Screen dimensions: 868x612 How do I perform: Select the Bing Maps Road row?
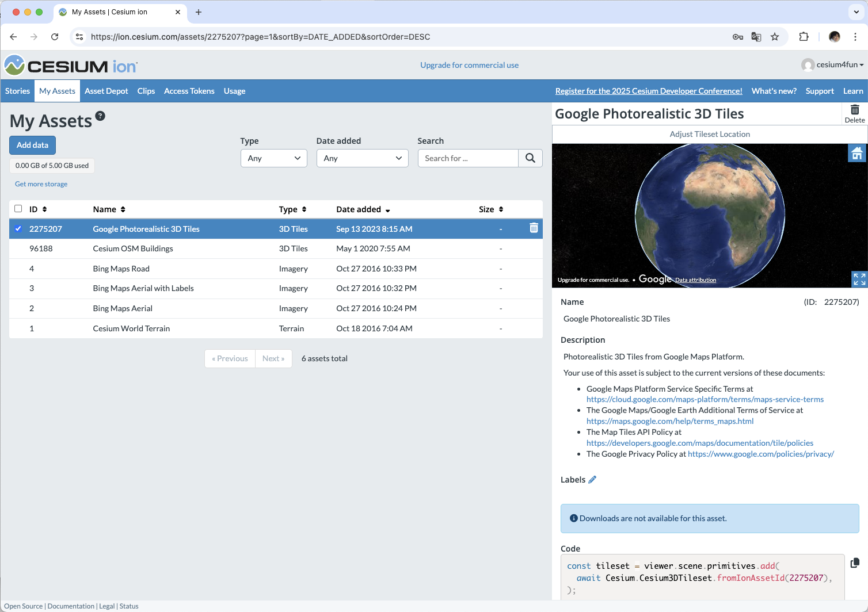pyautogui.click(x=276, y=269)
